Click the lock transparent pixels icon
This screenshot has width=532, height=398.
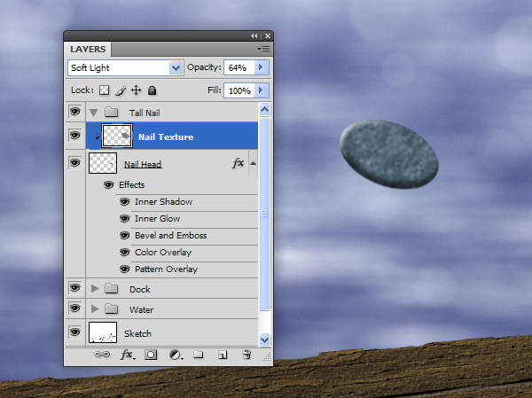[x=104, y=90]
